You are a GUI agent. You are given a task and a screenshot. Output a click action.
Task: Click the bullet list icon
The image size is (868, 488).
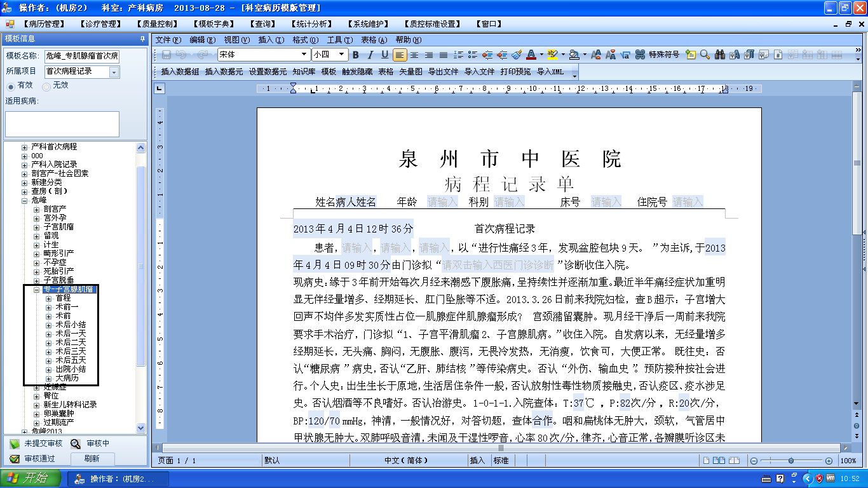473,55
